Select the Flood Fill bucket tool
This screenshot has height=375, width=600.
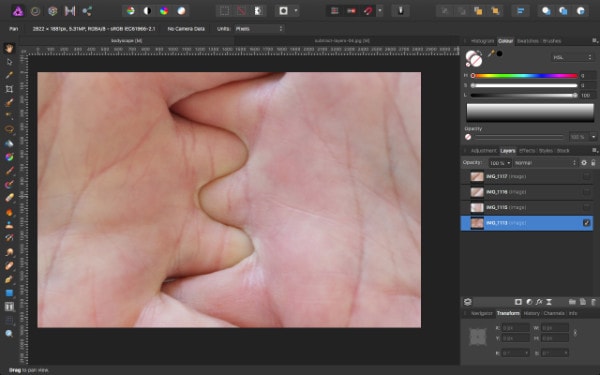tap(9, 143)
